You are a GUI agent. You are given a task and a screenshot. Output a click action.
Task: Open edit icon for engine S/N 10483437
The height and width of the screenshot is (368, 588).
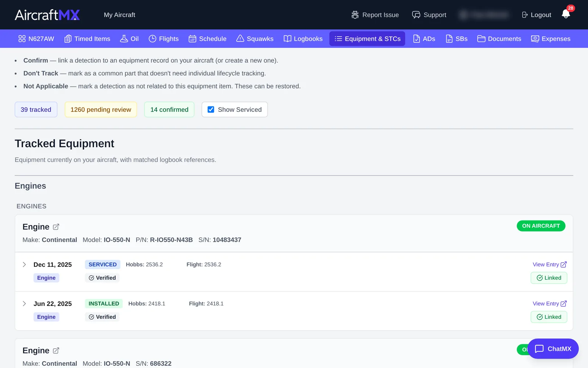[56, 227]
